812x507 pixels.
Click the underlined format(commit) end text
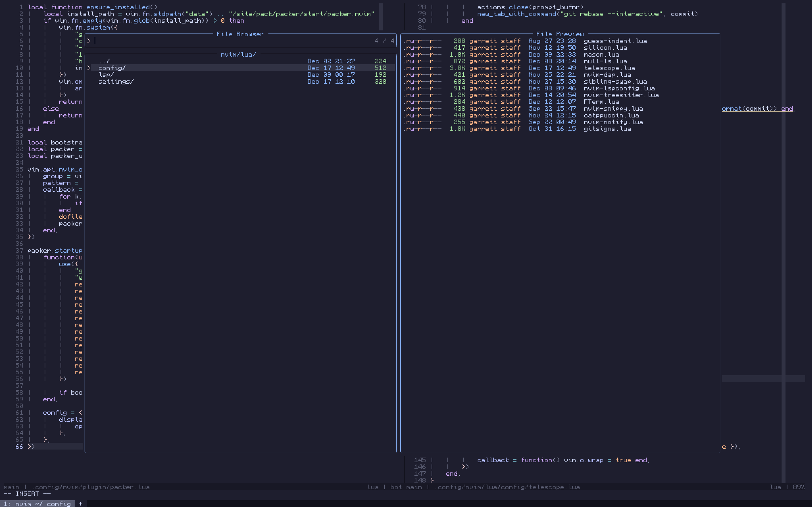click(757, 109)
